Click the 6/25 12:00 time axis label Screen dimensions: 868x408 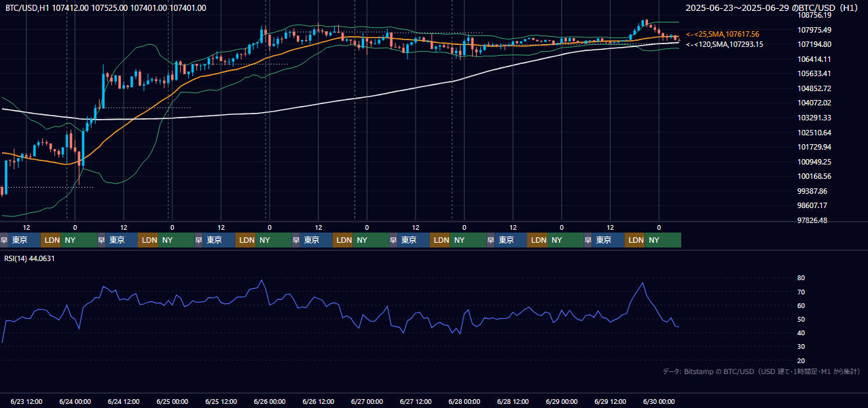pyautogui.click(x=221, y=401)
